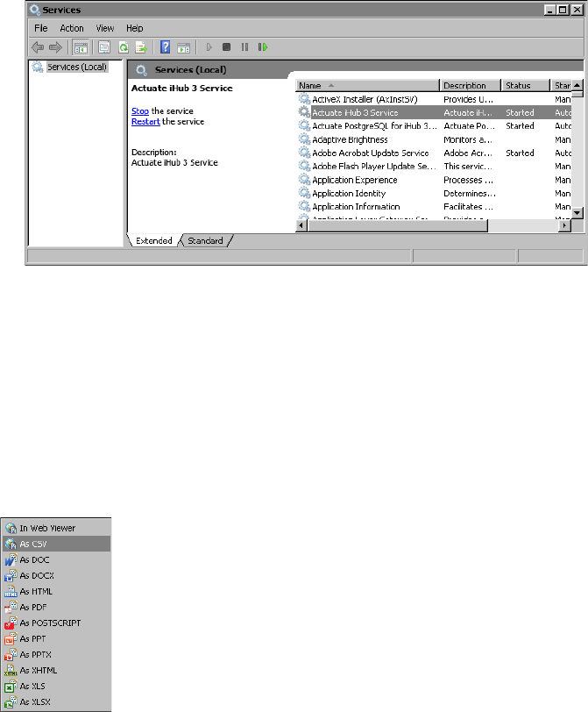
Task: Click the Pause Service icon
Action: (244, 47)
